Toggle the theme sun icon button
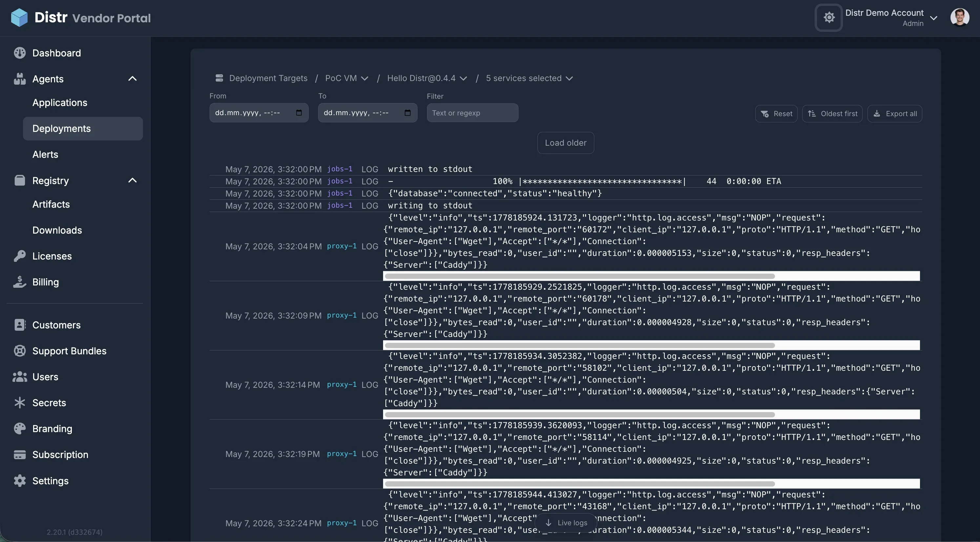Image resolution: width=980 pixels, height=542 pixels. (x=829, y=17)
